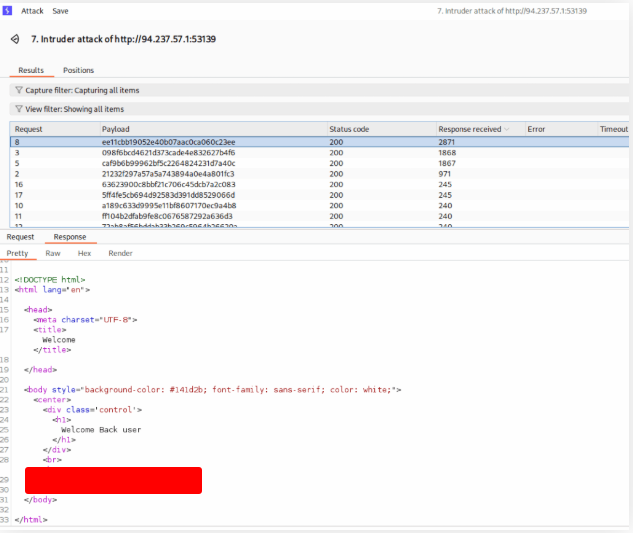Expand the View filter bar
633x533 pixels.
click(x=320, y=109)
